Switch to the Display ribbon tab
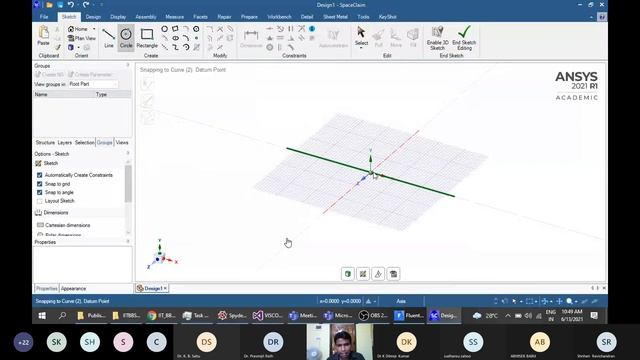640x360 pixels. [118, 17]
